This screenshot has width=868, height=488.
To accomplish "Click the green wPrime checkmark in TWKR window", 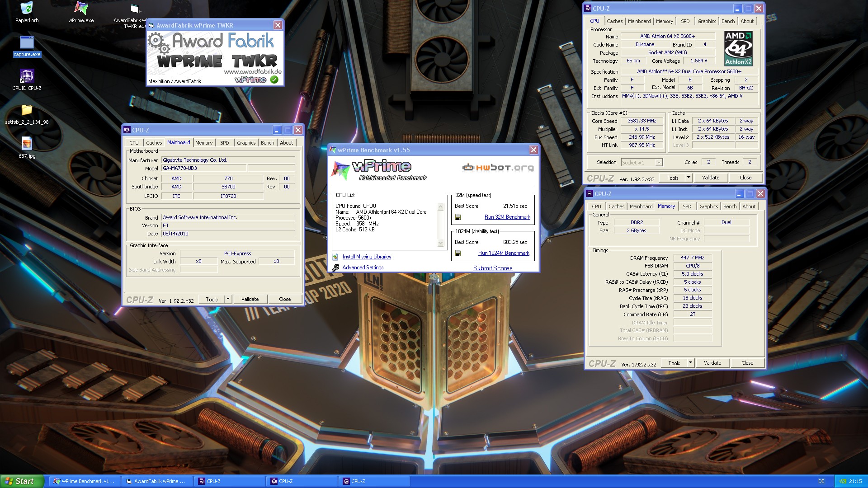I will pos(274,80).
